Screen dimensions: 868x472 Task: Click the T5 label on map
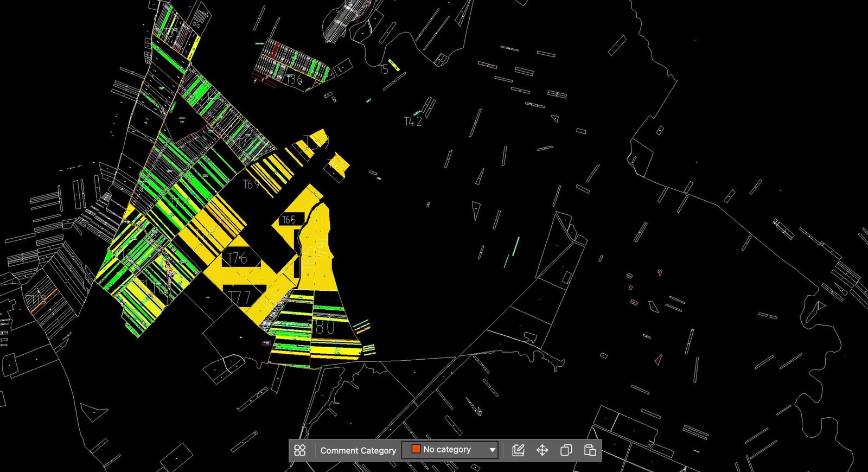tap(384, 69)
